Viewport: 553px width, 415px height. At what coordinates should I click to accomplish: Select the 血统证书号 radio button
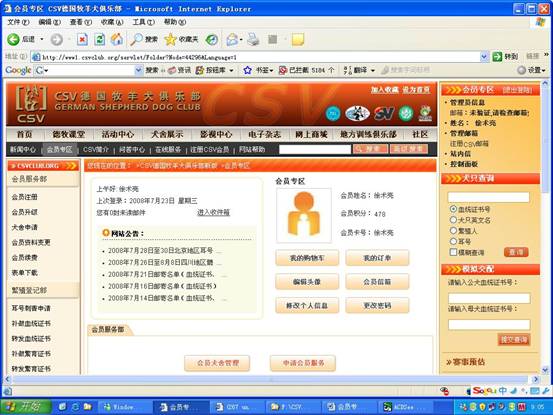click(454, 209)
